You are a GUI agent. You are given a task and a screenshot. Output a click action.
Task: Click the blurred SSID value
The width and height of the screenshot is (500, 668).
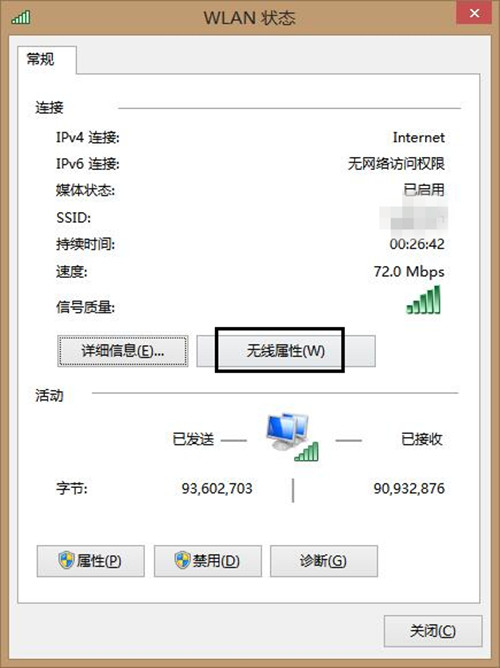(414, 218)
